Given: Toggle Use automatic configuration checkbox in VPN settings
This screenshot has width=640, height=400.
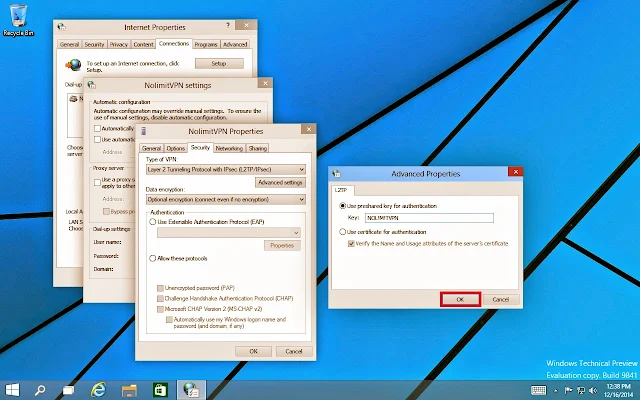Looking at the screenshot, I should [97, 140].
